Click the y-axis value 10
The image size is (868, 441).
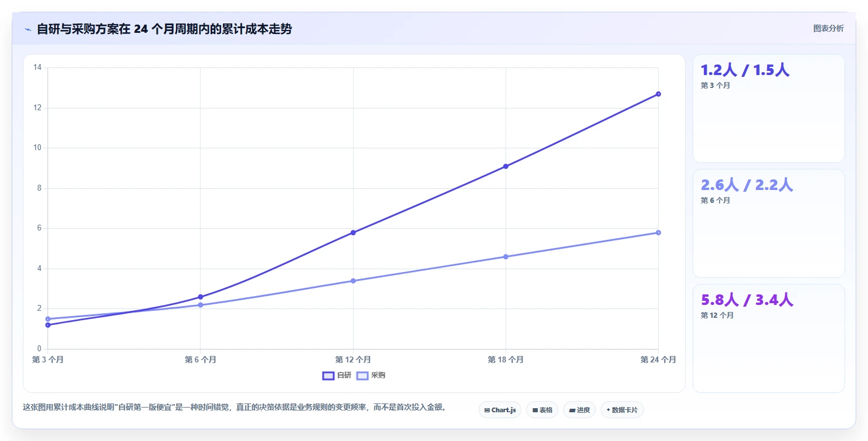[38, 148]
